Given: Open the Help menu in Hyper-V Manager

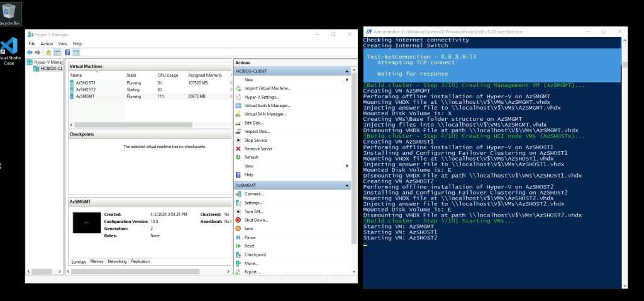Looking at the screenshot, I should click(77, 43).
